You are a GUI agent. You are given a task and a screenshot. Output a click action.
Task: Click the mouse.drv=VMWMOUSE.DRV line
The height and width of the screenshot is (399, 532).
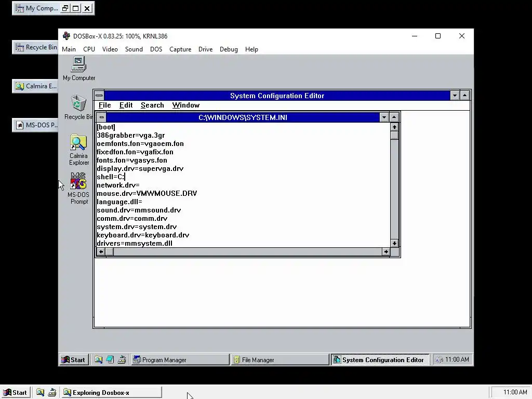pyautogui.click(x=147, y=193)
